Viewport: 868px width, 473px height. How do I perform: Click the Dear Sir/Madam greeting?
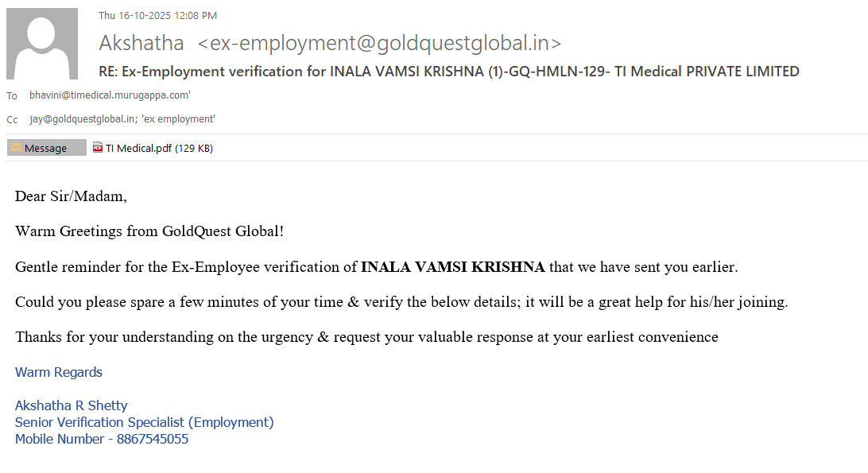point(71,196)
